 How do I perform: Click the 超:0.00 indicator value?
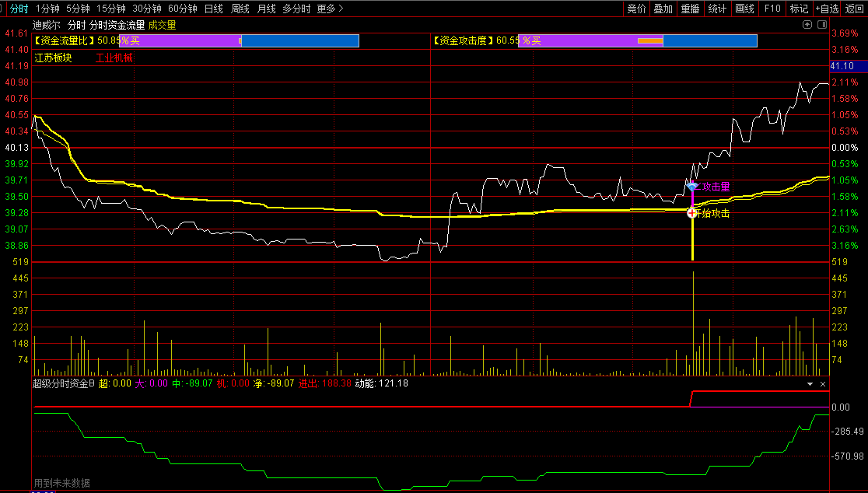click(x=115, y=383)
